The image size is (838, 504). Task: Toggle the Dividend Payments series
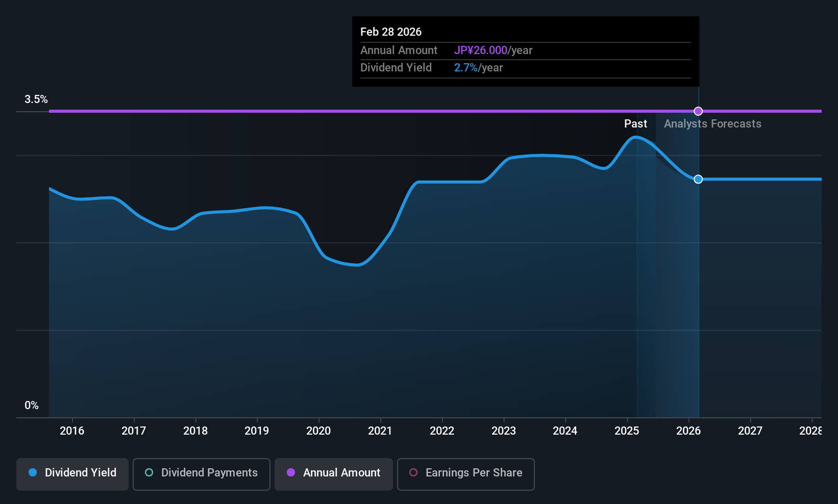coord(202,474)
